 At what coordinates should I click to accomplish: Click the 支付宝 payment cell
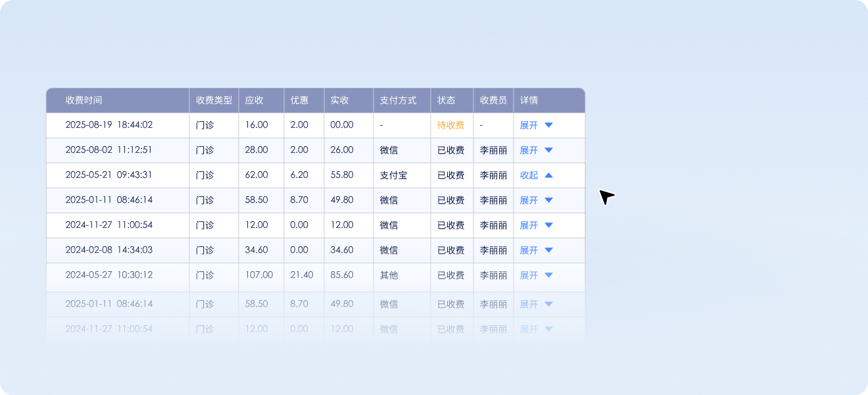(393, 175)
